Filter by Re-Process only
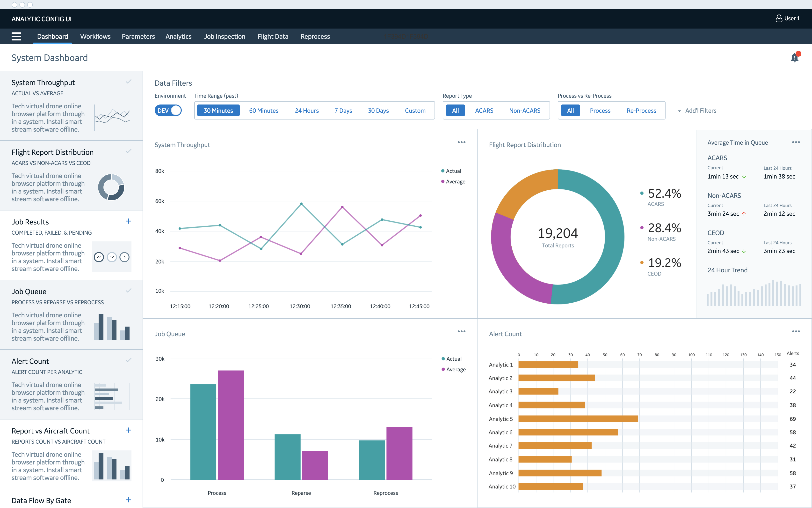812x508 pixels. coord(641,111)
